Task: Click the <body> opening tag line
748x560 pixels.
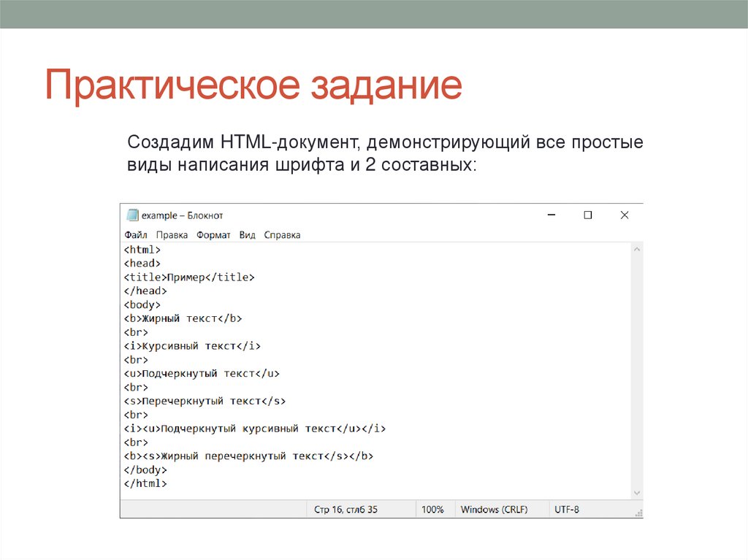Action: coord(142,304)
